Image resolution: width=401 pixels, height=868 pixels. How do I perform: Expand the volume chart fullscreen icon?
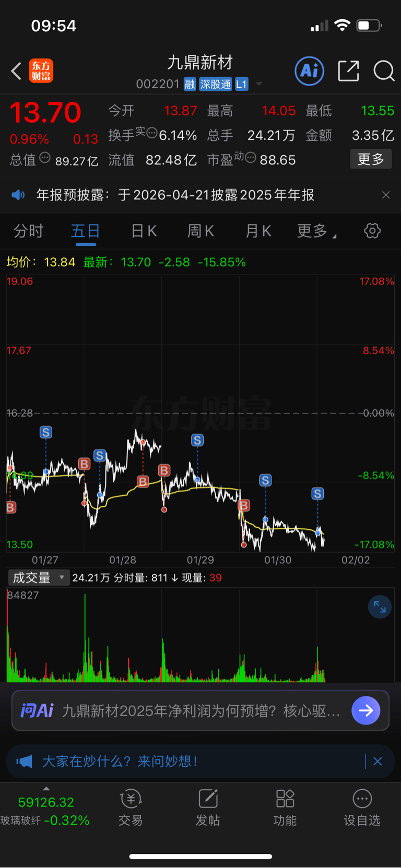point(380,607)
